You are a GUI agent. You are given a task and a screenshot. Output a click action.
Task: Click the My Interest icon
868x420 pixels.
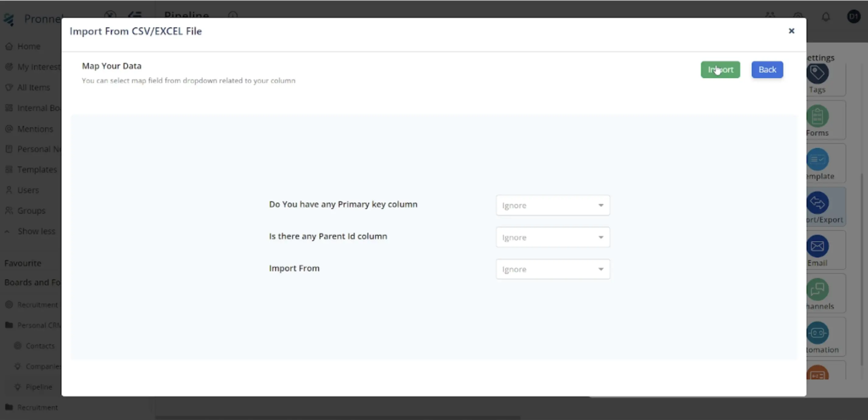[x=9, y=67]
